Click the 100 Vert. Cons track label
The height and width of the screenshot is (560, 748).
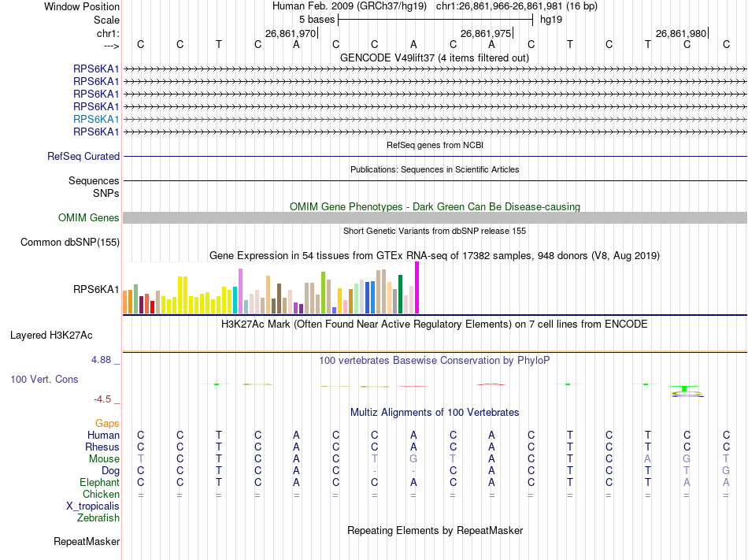(44, 379)
